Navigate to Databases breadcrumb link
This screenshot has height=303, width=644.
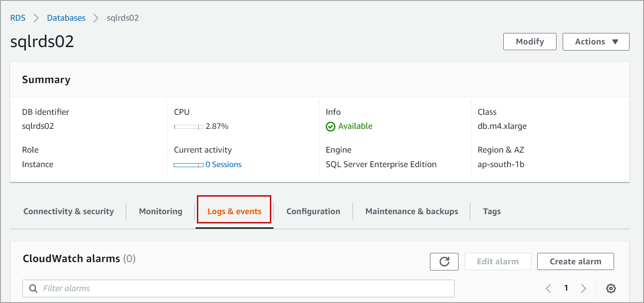66,18
